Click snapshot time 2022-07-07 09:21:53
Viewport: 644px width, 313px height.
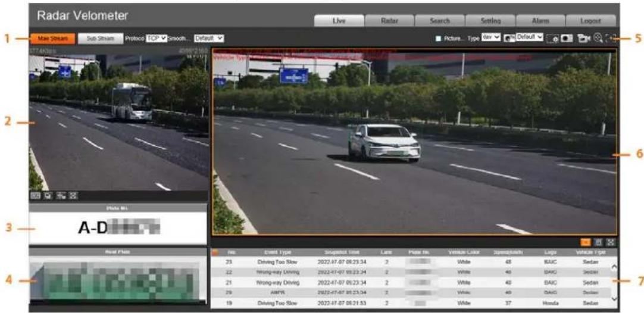click(342, 303)
